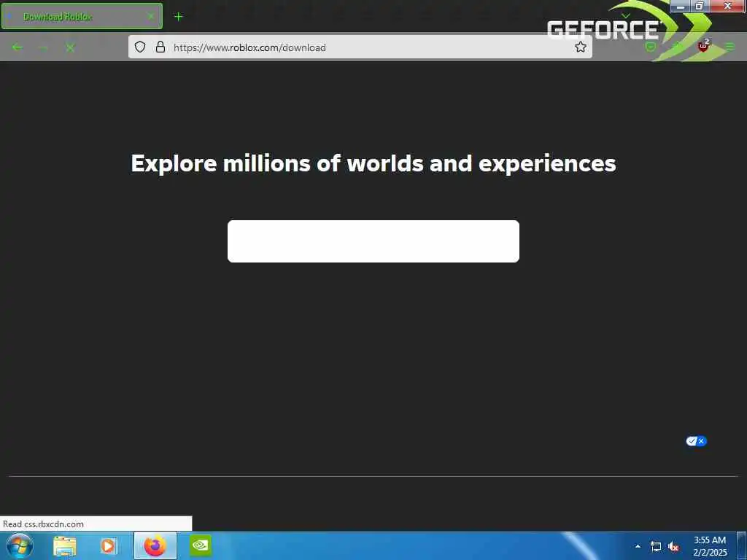The width and height of the screenshot is (747, 560).
Task: Switch to Firefox taskbar button
Action: pos(155,545)
